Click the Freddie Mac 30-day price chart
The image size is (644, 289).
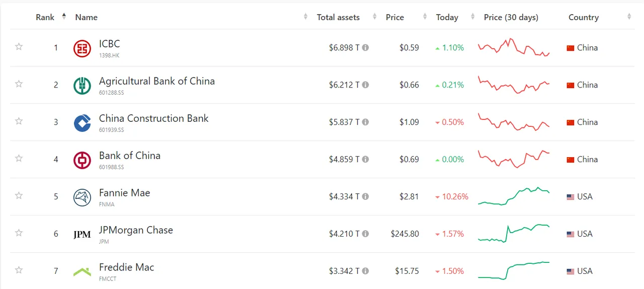pos(514,270)
